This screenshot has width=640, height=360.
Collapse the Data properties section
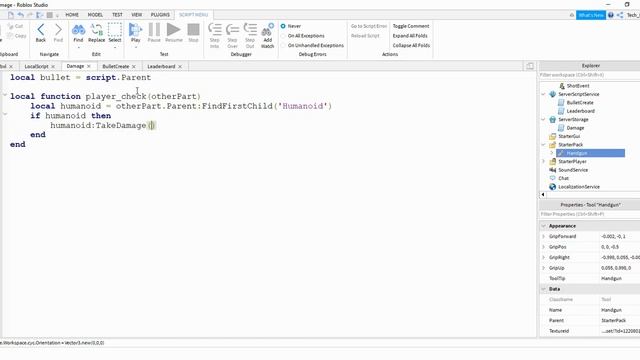[543, 289]
